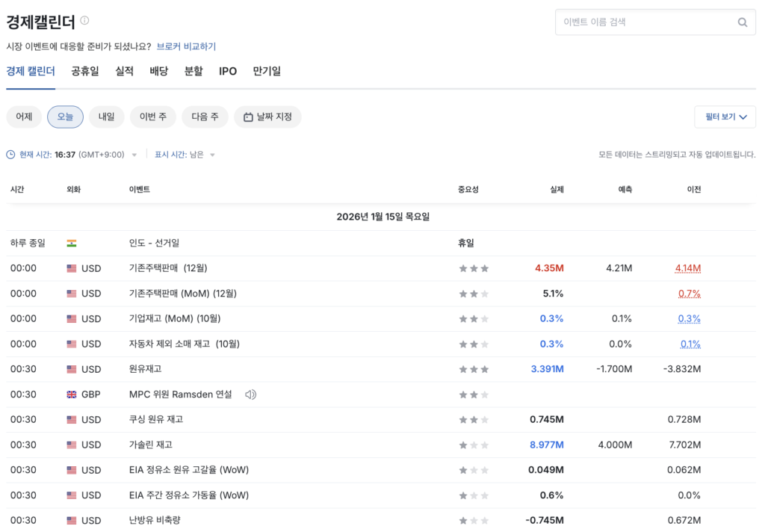Screen dimensions: 765x532
Task: Open the 필터 보기 dropdown
Action: (725, 117)
